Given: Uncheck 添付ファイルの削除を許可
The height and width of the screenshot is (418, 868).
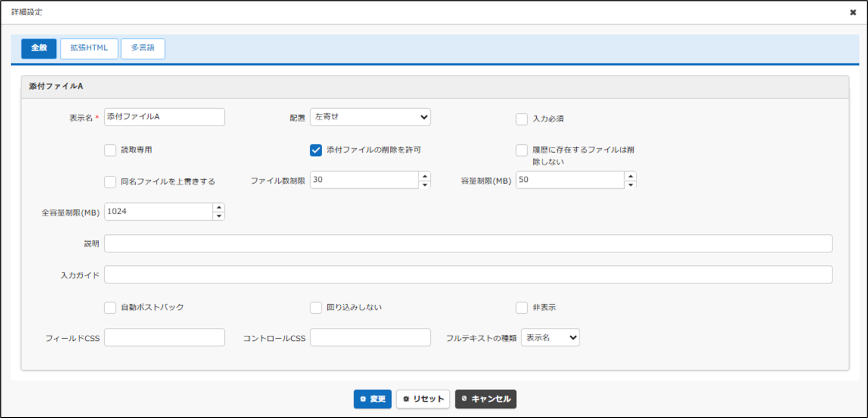Looking at the screenshot, I should pos(316,150).
